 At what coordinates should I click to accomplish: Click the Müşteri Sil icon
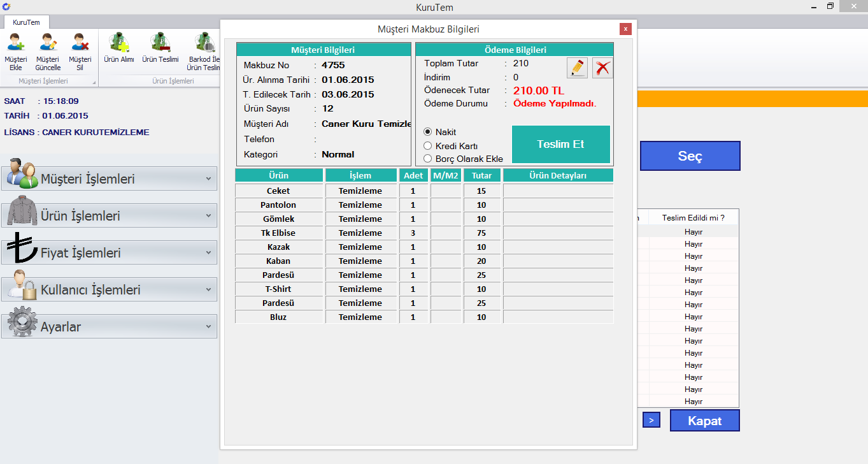(x=80, y=43)
